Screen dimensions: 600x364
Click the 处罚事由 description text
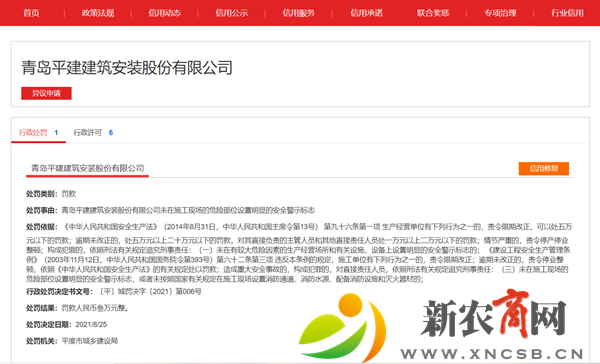click(x=188, y=211)
